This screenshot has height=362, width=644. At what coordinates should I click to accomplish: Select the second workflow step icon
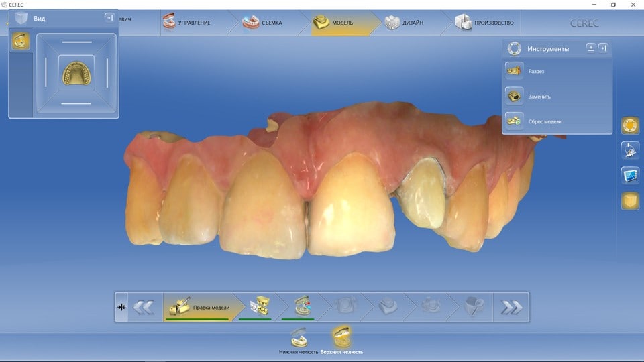click(x=259, y=307)
